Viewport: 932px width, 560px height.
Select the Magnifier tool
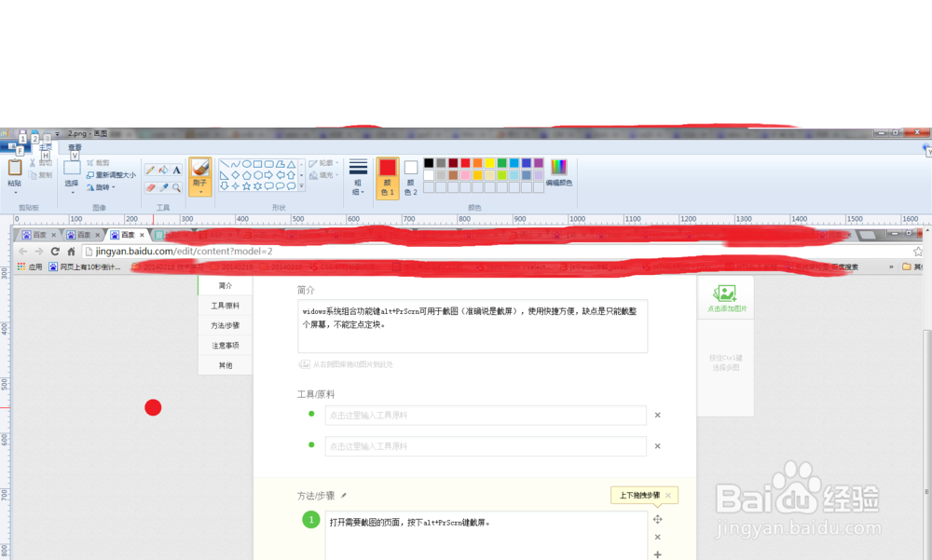(176, 188)
